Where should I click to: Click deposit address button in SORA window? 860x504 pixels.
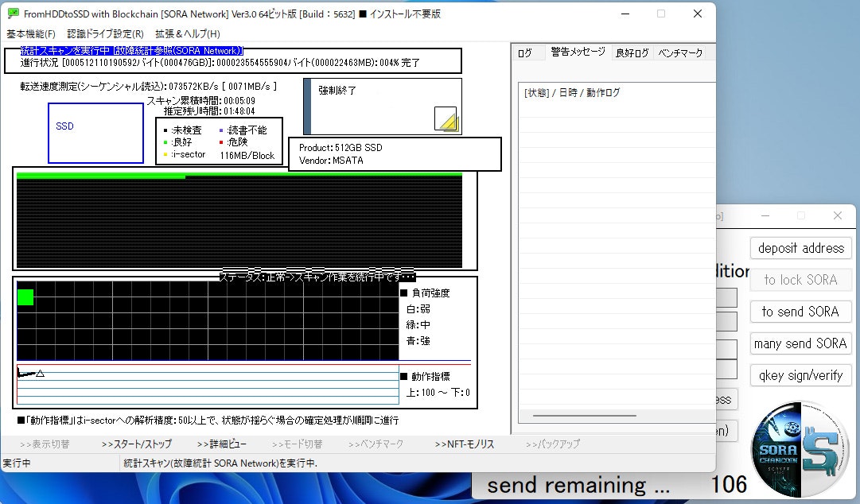801,248
